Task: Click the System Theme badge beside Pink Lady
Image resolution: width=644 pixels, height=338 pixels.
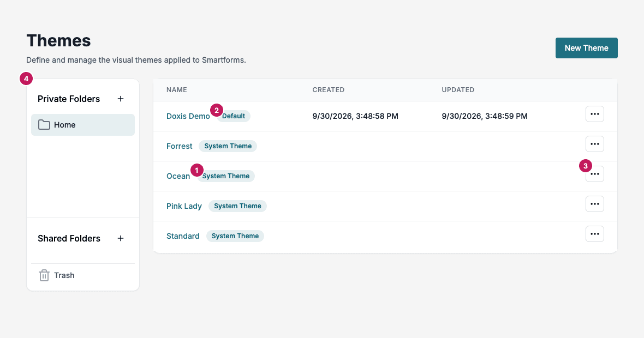Action: coord(237,206)
